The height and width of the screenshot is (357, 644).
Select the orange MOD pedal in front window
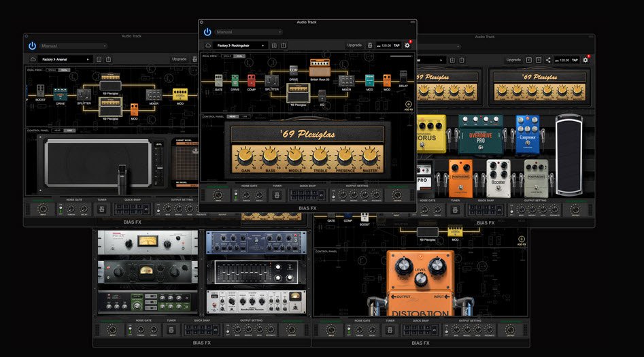point(387,80)
